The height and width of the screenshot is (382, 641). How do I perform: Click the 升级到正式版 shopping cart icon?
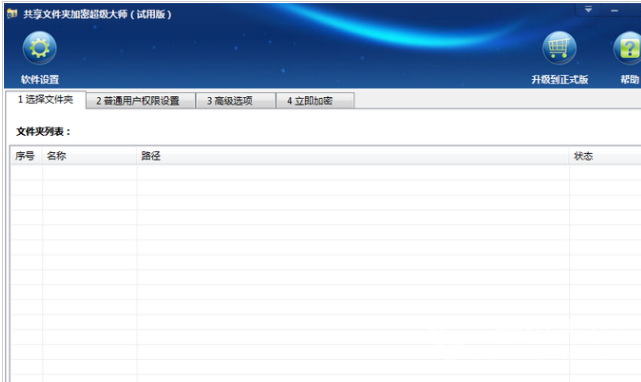point(559,48)
